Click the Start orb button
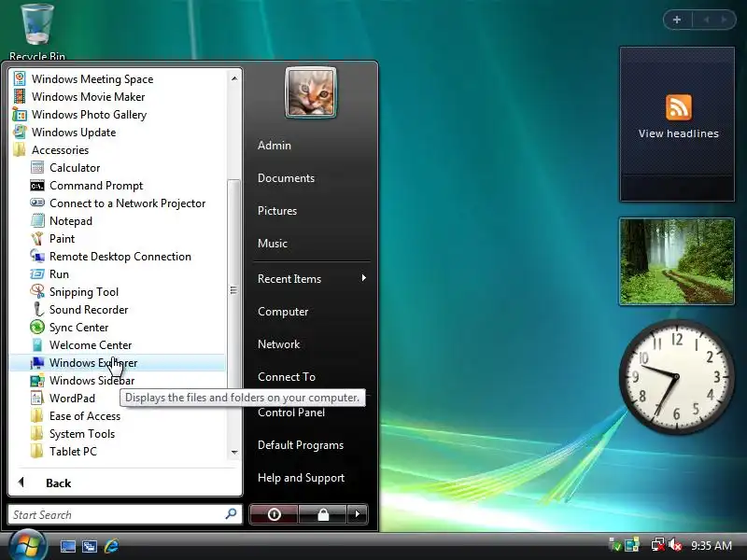Image resolution: width=747 pixels, height=560 pixels. coord(27,545)
